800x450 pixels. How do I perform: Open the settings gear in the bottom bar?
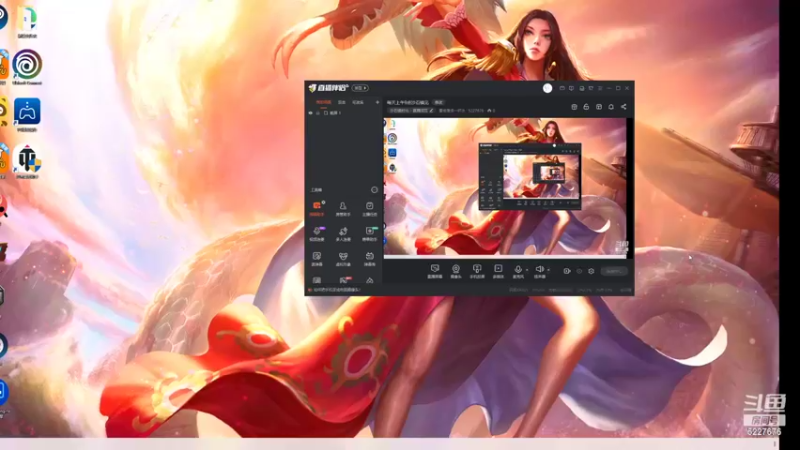tap(591, 271)
